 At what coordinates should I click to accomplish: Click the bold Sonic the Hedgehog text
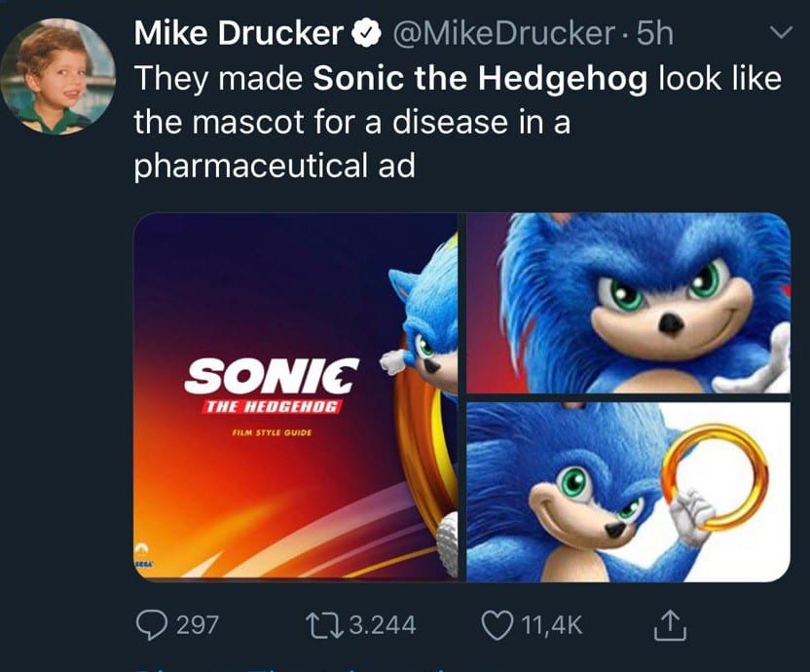(480, 78)
